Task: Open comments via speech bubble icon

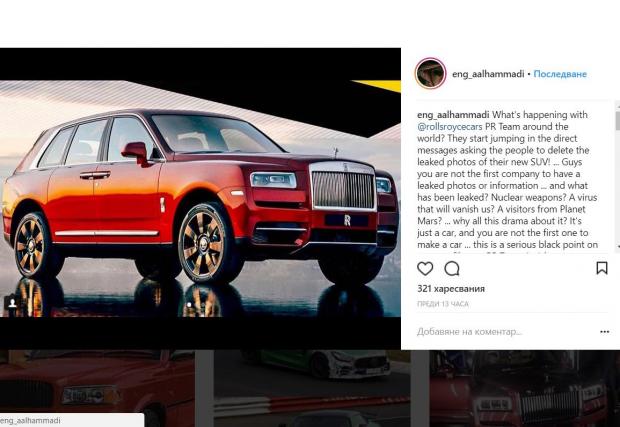Action: coord(452,268)
